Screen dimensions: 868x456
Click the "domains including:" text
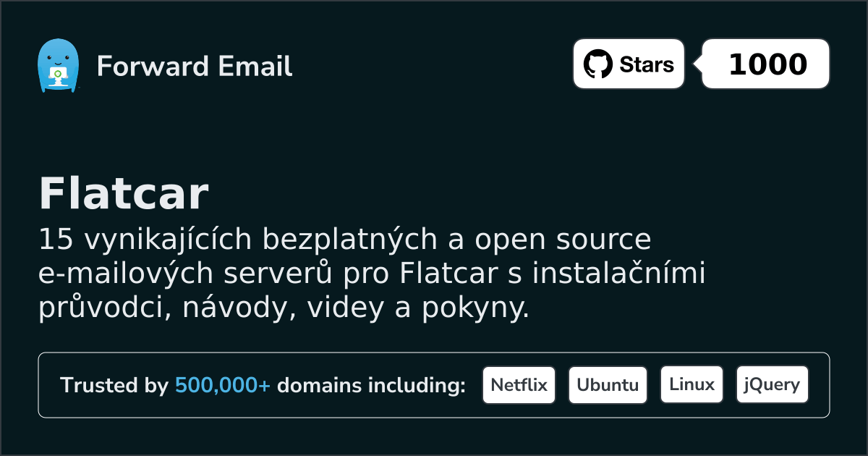click(x=371, y=386)
